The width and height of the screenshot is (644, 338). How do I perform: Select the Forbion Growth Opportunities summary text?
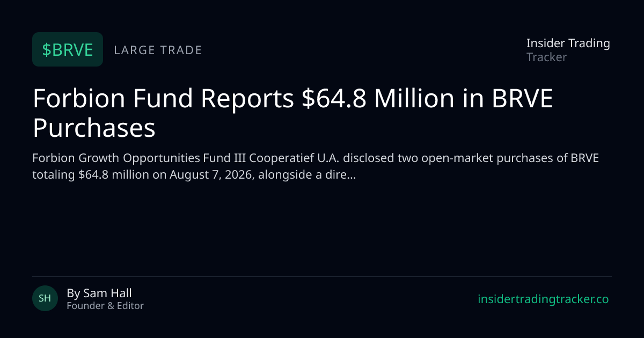316,166
